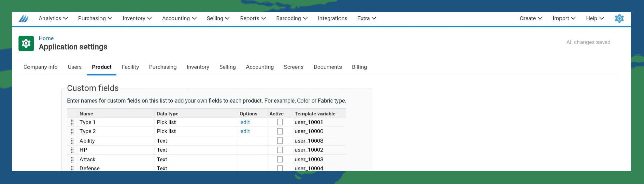
Task: Open the Accounting dropdown in top bar
Action: (179, 18)
